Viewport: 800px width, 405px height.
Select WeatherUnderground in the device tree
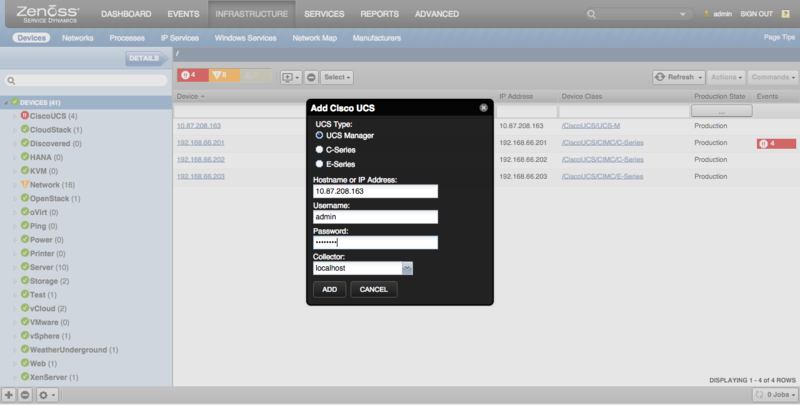(x=74, y=350)
